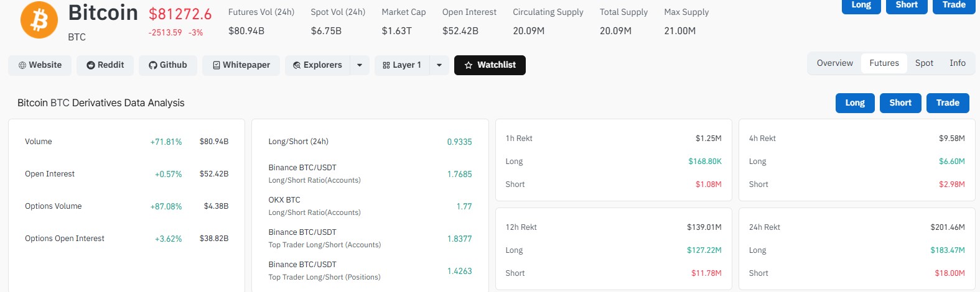Click Top Trader Long/Short (Positions) value 1.4263
This screenshot has width=980, height=292.
[459, 271]
